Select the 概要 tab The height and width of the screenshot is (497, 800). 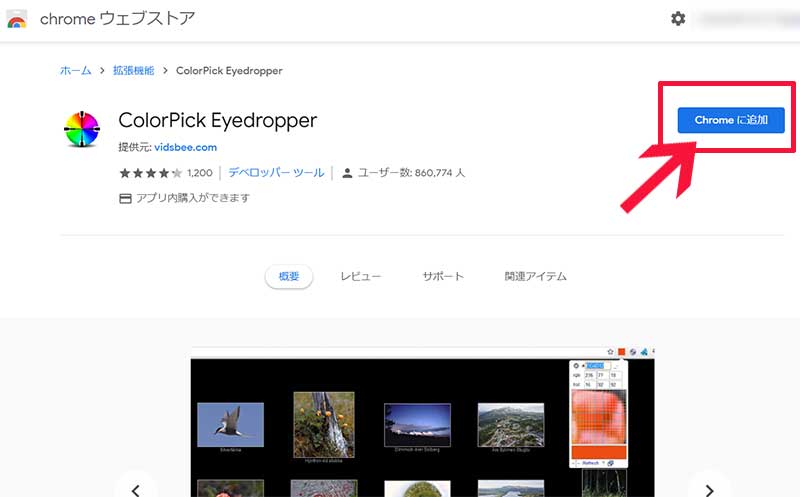coord(289,277)
